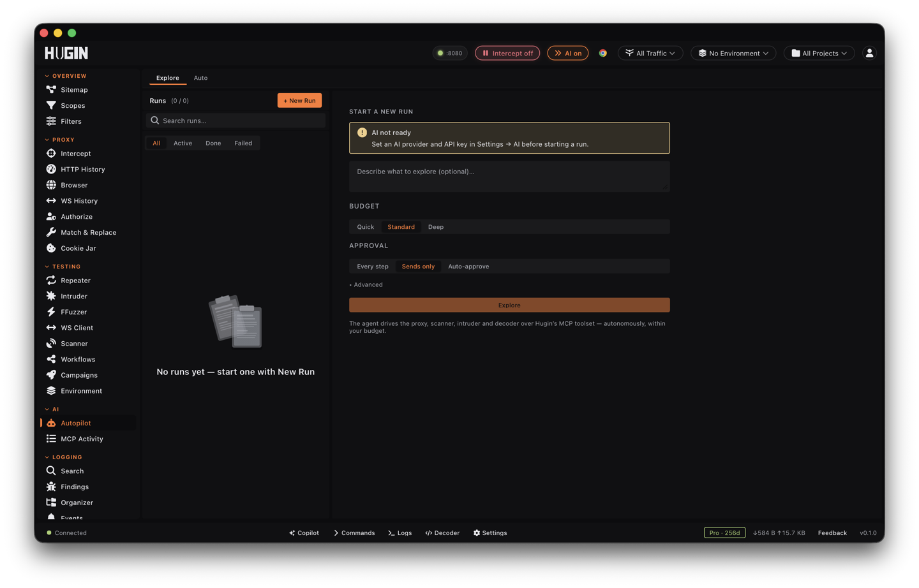
Task: Open the All Projects dropdown
Action: 819,53
